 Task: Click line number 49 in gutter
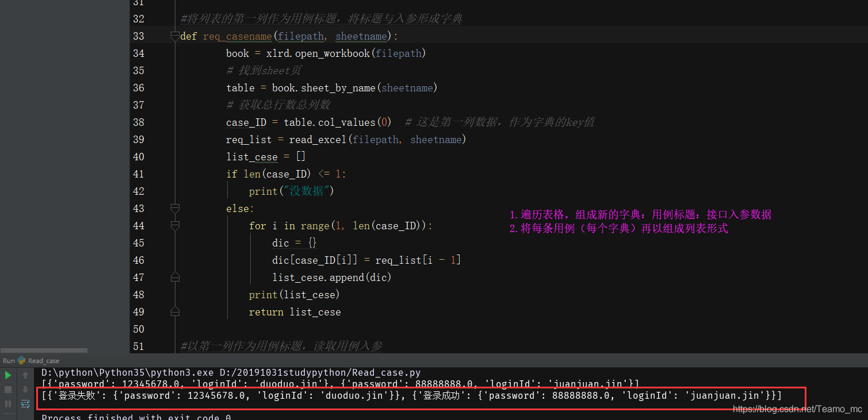coord(138,312)
